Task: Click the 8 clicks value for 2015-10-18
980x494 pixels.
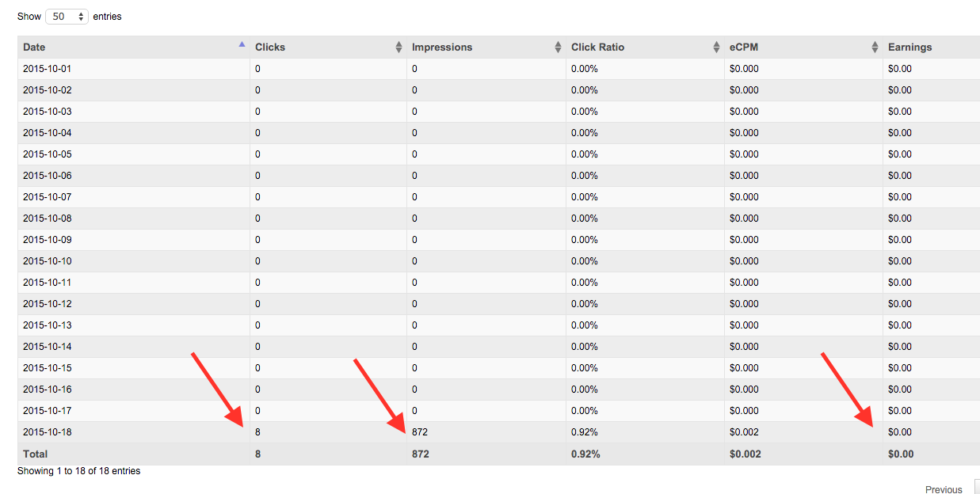Action: pyautogui.click(x=257, y=432)
